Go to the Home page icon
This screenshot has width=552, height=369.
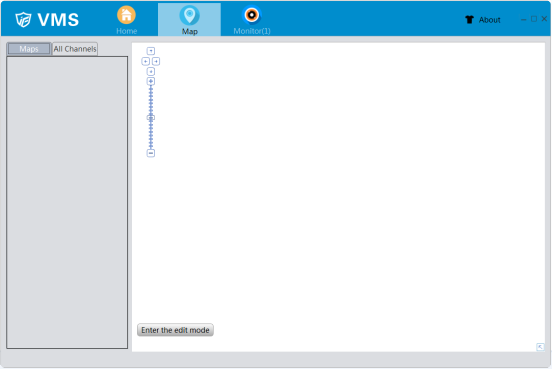point(126,15)
